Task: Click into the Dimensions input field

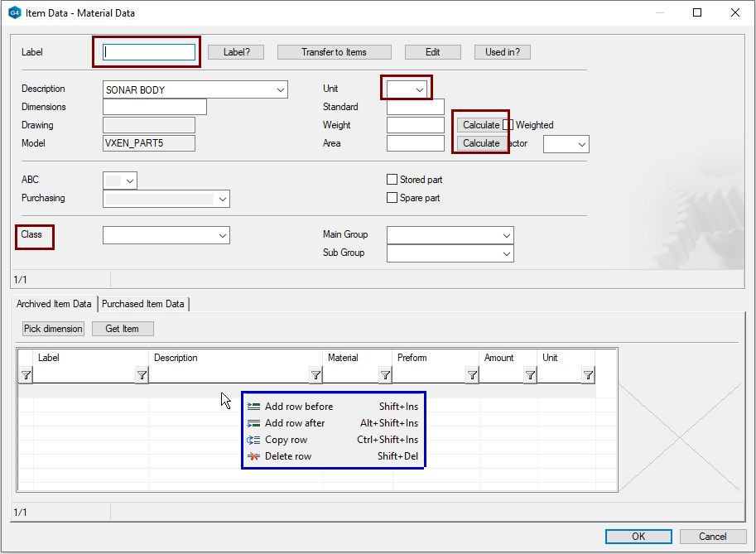Action: 154,107
